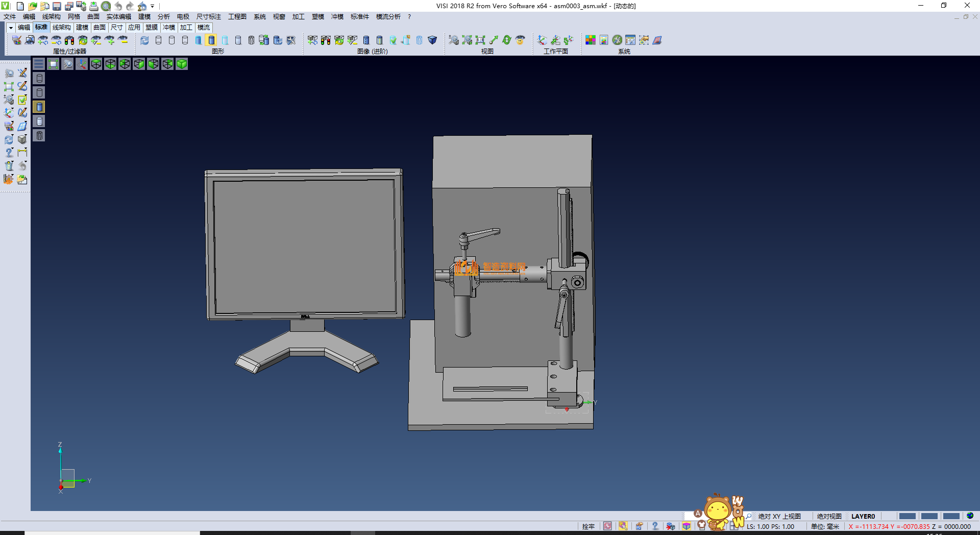Click the undo arrow icon
The width and height of the screenshot is (980, 535).
point(118,6)
